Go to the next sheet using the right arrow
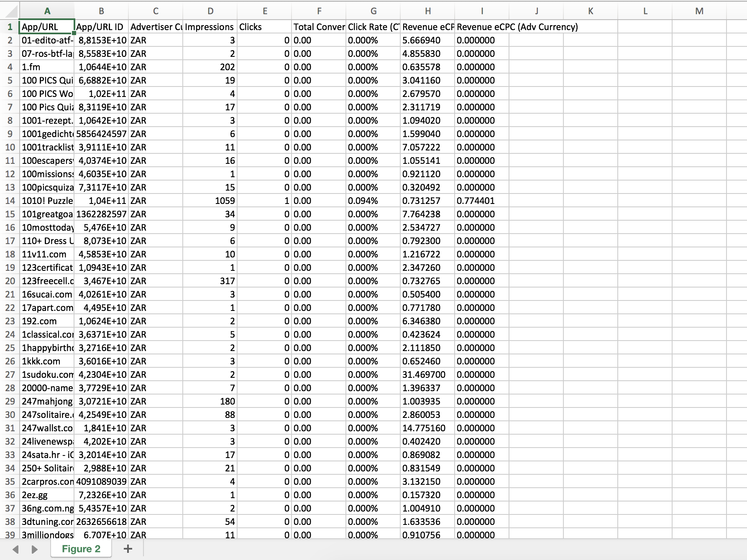The height and width of the screenshot is (560, 747). click(x=35, y=549)
